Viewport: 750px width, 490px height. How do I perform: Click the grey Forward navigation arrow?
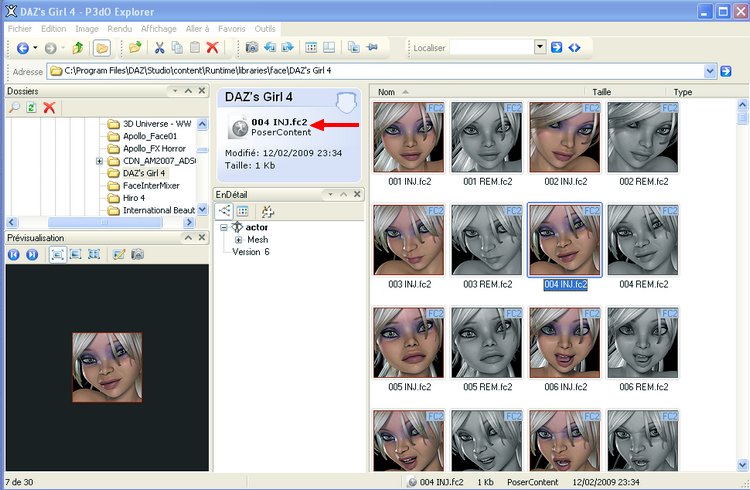point(50,48)
